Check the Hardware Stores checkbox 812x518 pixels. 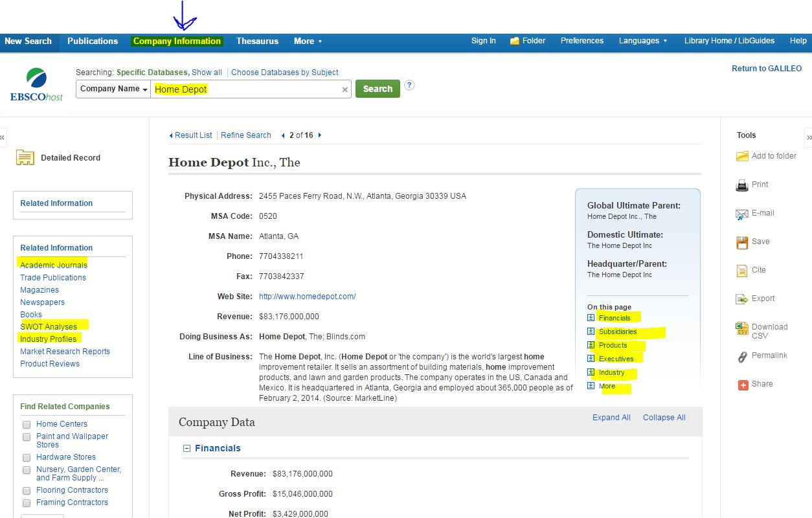click(26, 457)
